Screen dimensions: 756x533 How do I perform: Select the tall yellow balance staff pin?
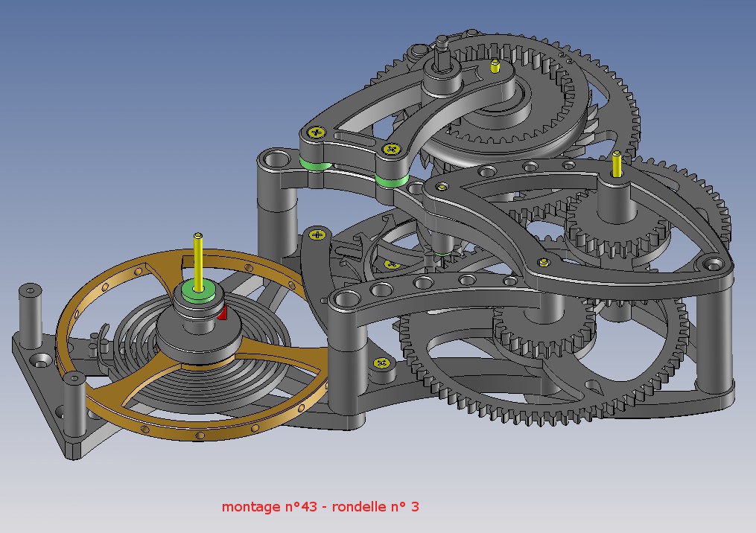197,262
